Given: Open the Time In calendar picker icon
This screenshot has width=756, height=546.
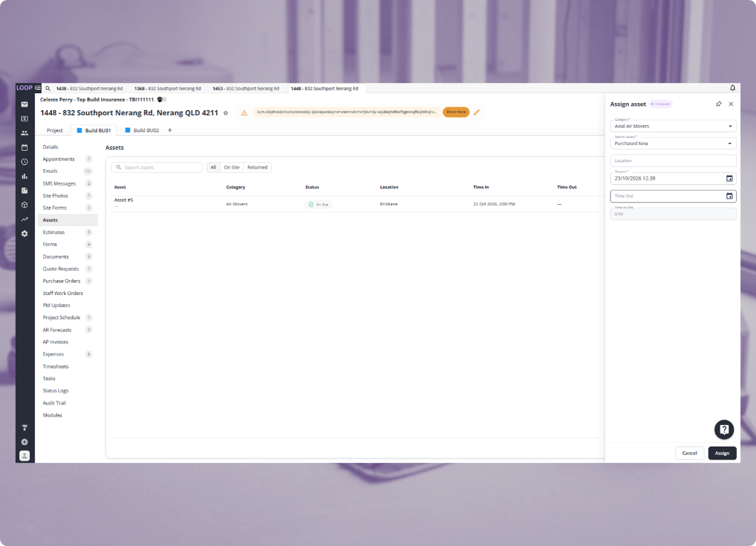Looking at the screenshot, I should 730,178.
